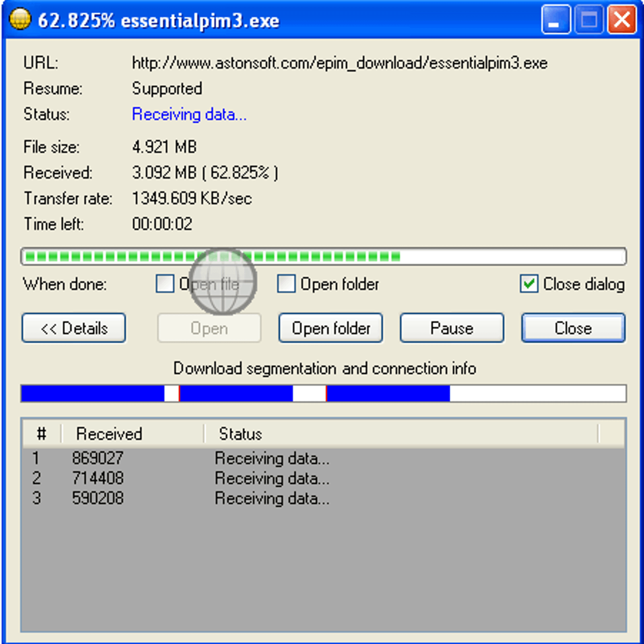Select connection row with 714408 received

tap(324, 478)
